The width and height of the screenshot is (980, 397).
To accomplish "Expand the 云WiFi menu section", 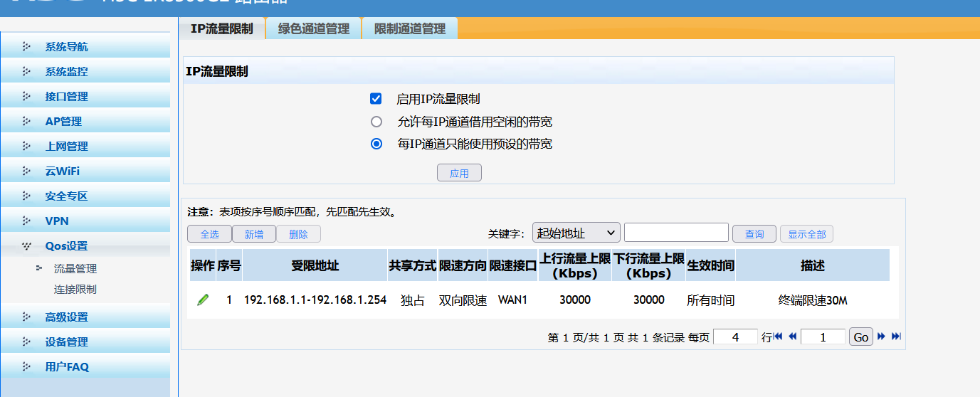I will tap(85, 171).
